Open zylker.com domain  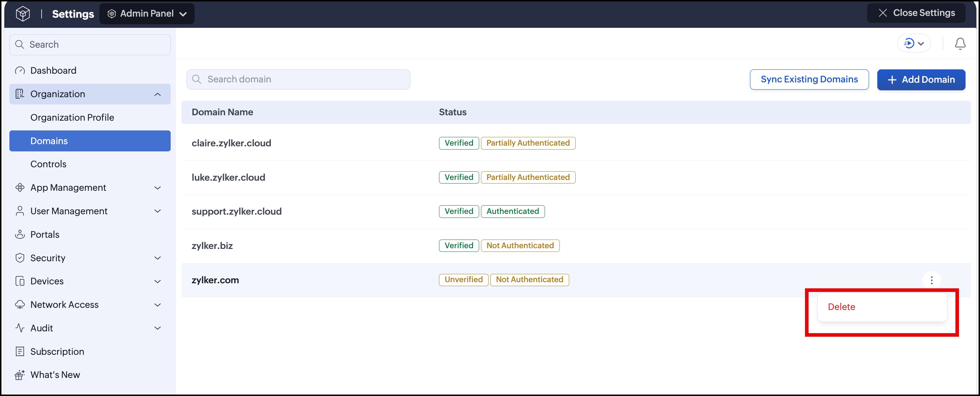click(x=215, y=280)
